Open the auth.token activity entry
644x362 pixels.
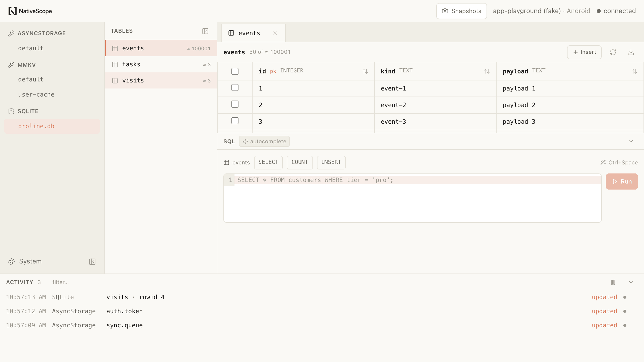coord(322,311)
